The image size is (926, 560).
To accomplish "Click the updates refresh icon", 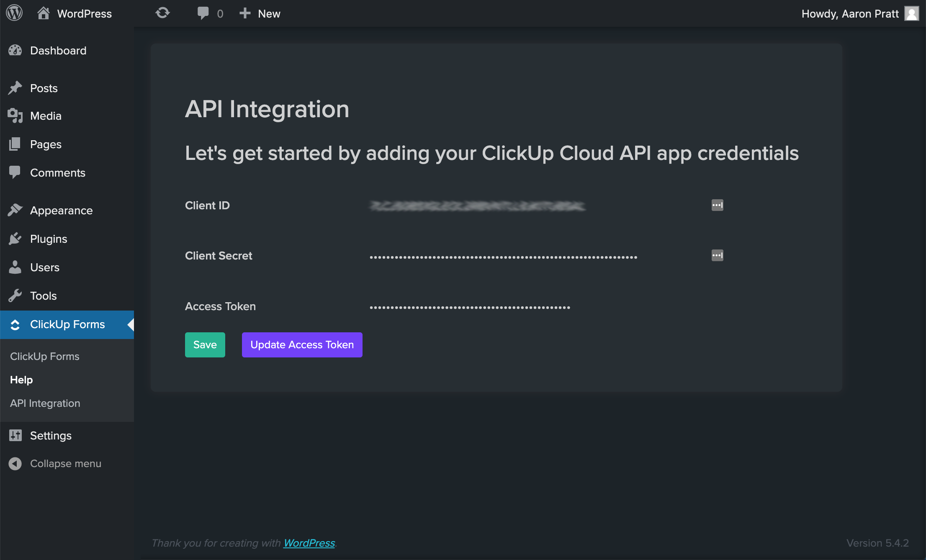I will pyautogui.click(x=162, y=13).
